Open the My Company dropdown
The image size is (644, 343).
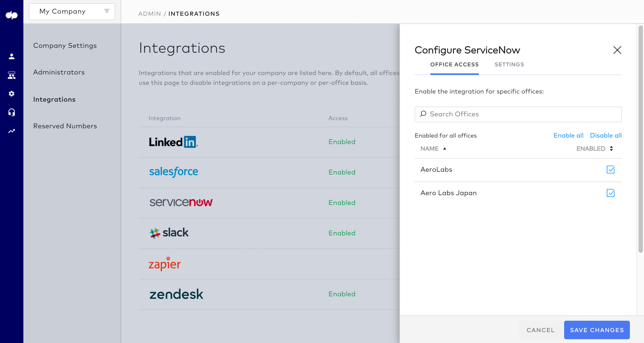click(x=72, y=11)
